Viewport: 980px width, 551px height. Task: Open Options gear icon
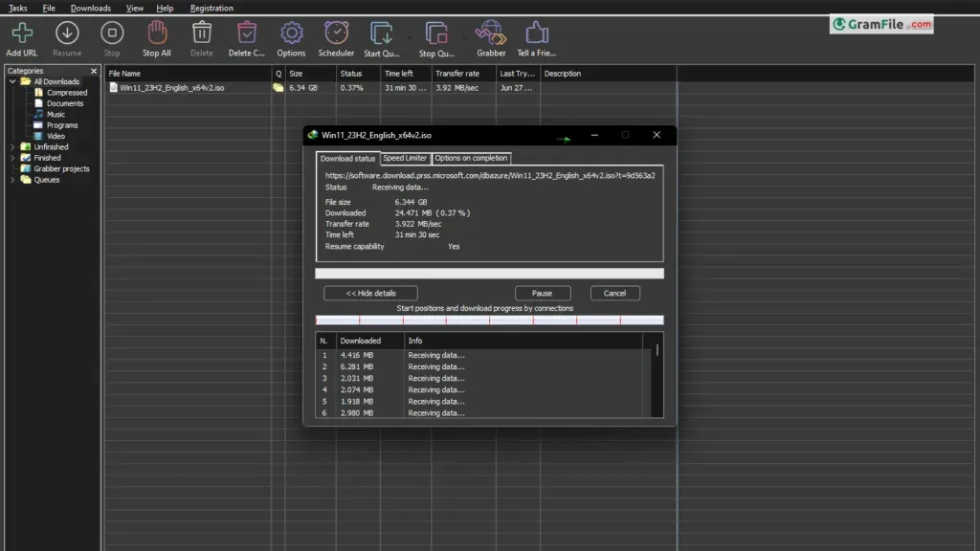click(291, 33)
